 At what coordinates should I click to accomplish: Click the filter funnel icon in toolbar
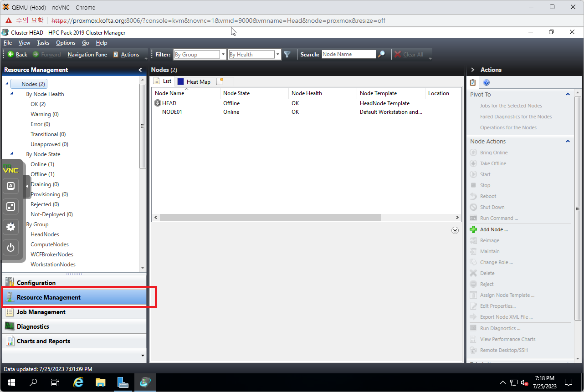tap(287, 54)
